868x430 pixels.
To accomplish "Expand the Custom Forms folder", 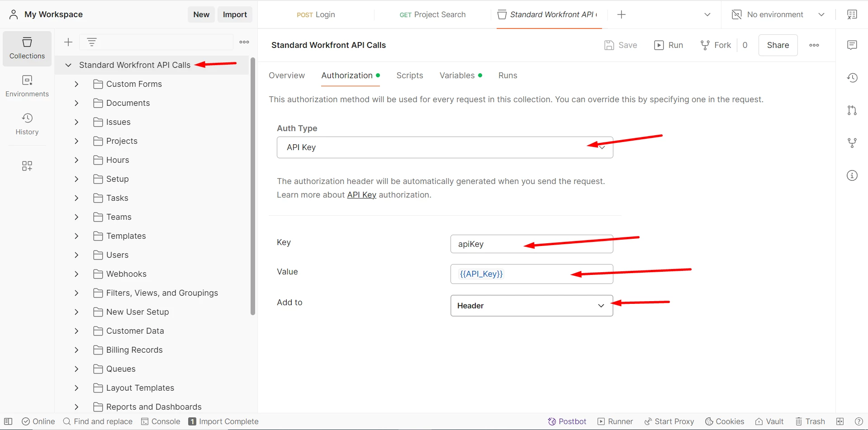I will (76, 84).
